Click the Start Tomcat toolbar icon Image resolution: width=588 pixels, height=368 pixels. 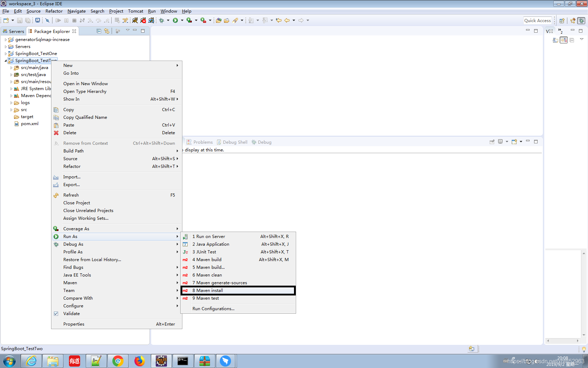[135, 20]
